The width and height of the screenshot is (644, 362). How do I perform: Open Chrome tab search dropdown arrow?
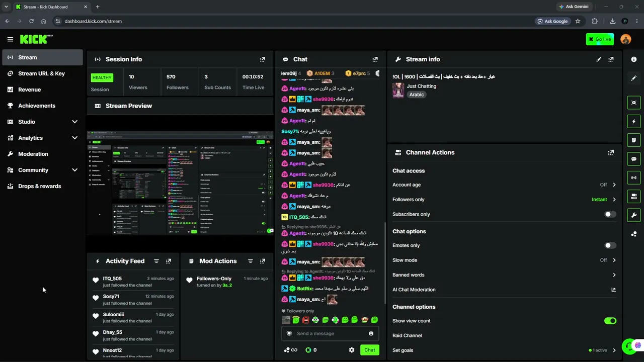coord(6,7)
